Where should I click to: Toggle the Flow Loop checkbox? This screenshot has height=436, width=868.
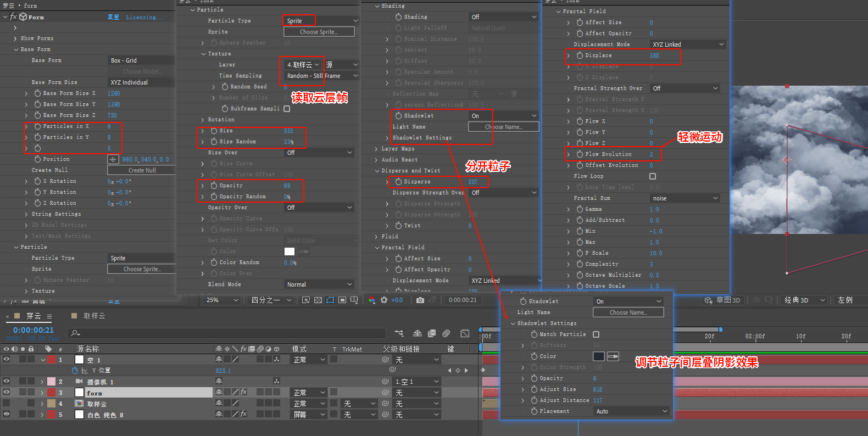653,176
